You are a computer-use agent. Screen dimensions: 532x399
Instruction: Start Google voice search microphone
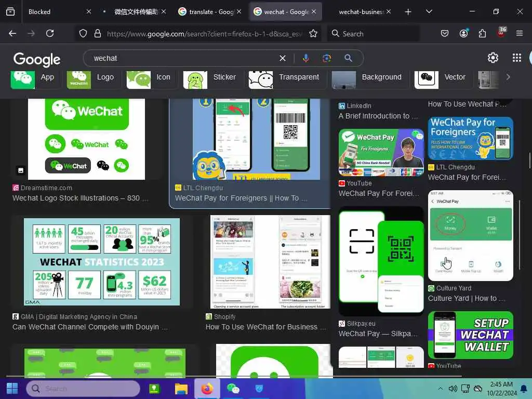(305, 58)
